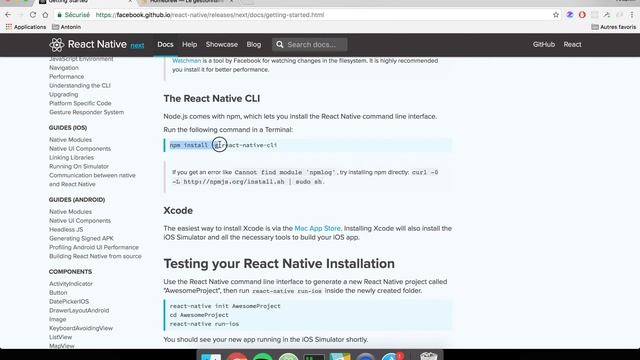Open the Opera extension icon

tap(582, 15)
